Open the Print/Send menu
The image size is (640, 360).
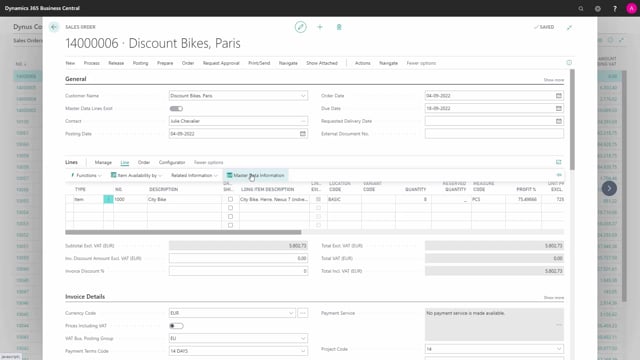259,63
